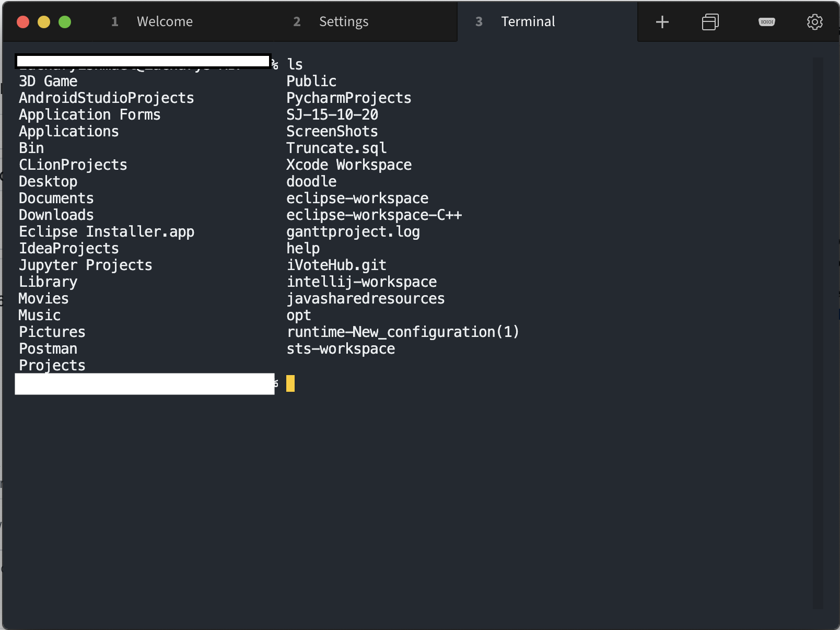
Task: Open Tabby settings via the gear icon
Action: click(814, 22)
